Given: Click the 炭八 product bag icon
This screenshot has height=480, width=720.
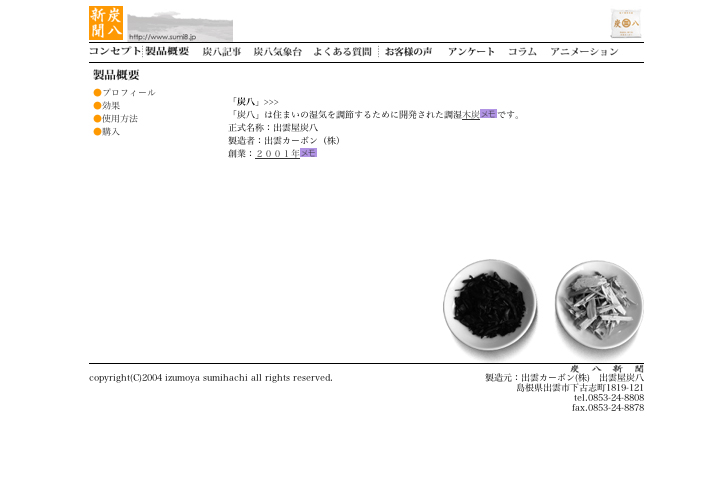Looking at the screenshot, I should (x=626, y=23).
